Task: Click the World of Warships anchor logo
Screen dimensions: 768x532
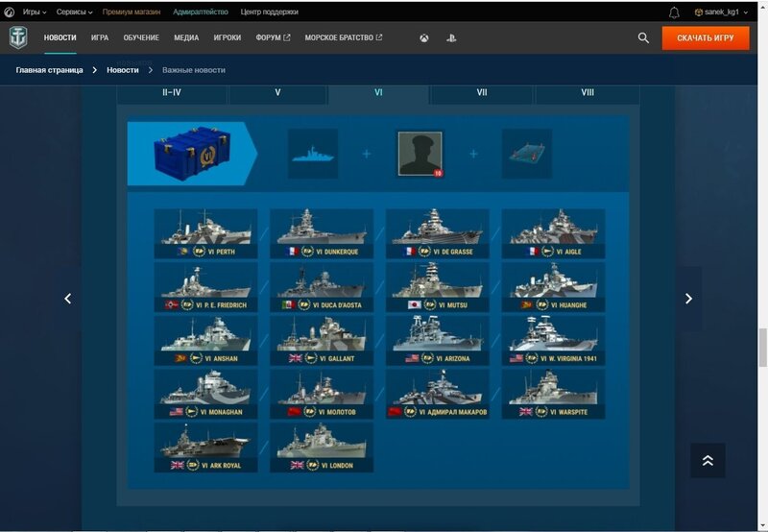Action: (18, 37)
